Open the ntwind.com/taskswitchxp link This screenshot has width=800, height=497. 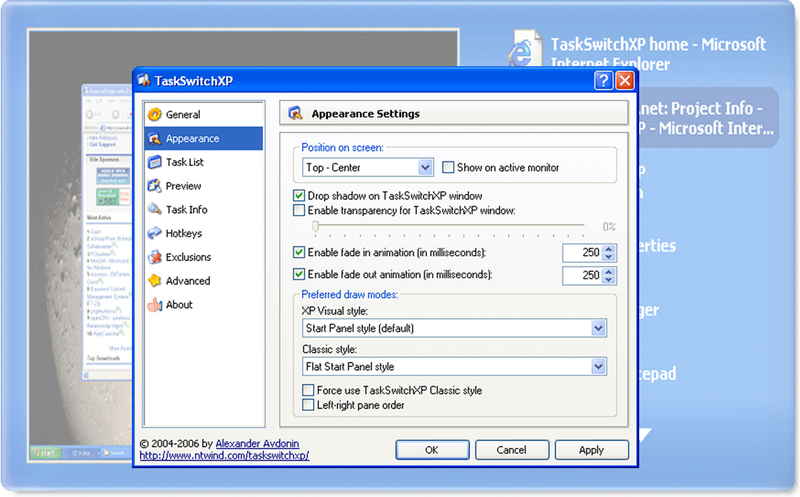[224, 455]
